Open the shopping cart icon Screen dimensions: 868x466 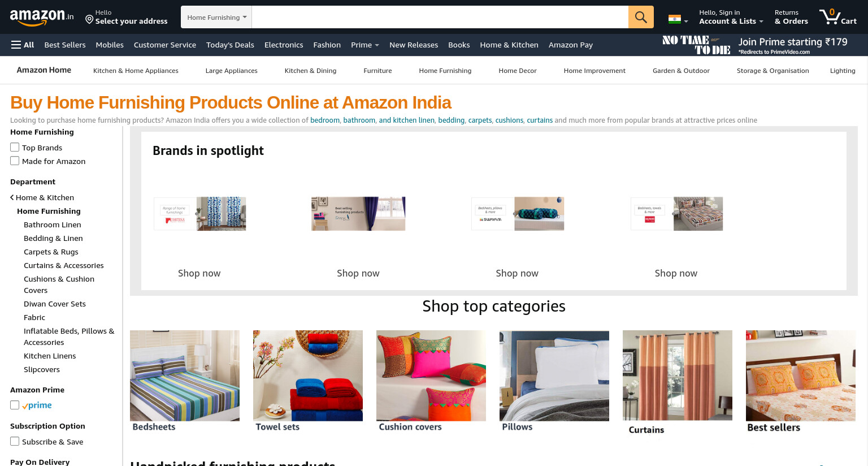(838, 17)
